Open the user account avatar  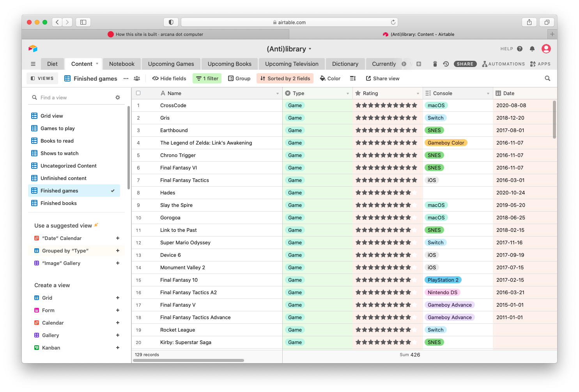(x=546, y=49)
